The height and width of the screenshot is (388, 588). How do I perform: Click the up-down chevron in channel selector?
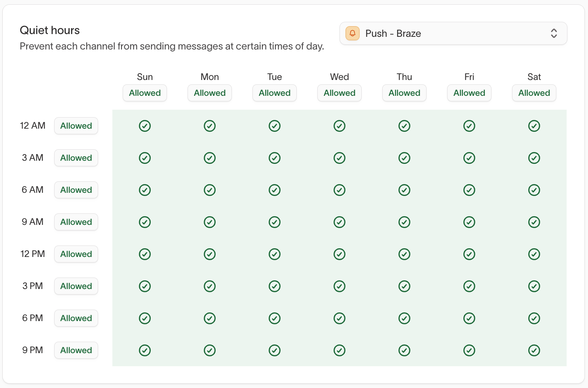tap(554, 33)
